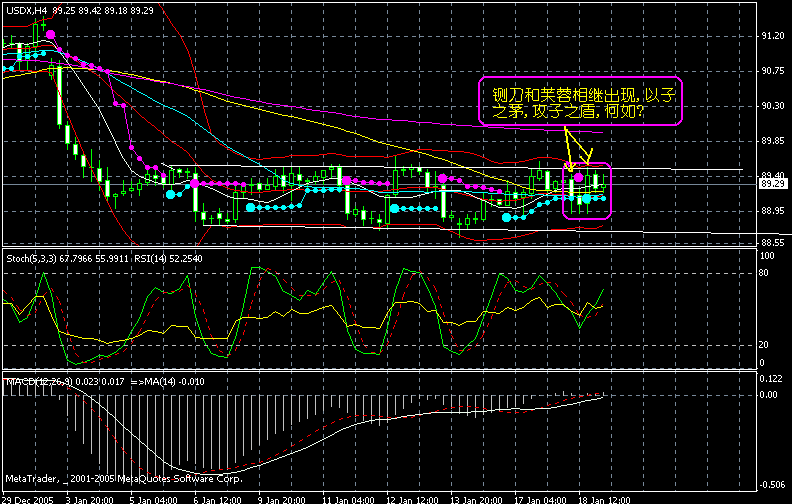This screenshot has width=792, height=504.
Task: Click the Stoch(5,3,3) RSI(14) indicator label
Action: click(104, 259)
